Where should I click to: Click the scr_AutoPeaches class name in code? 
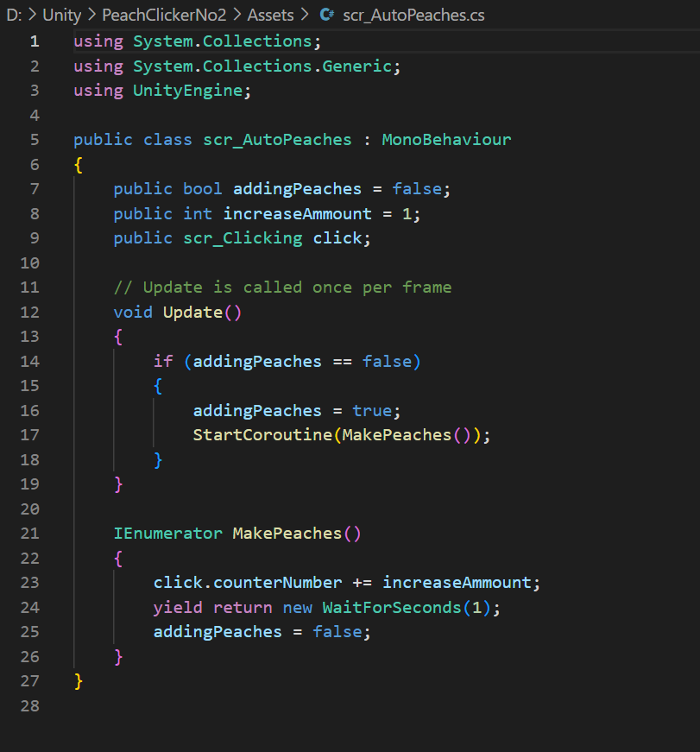tap(277, 140)
